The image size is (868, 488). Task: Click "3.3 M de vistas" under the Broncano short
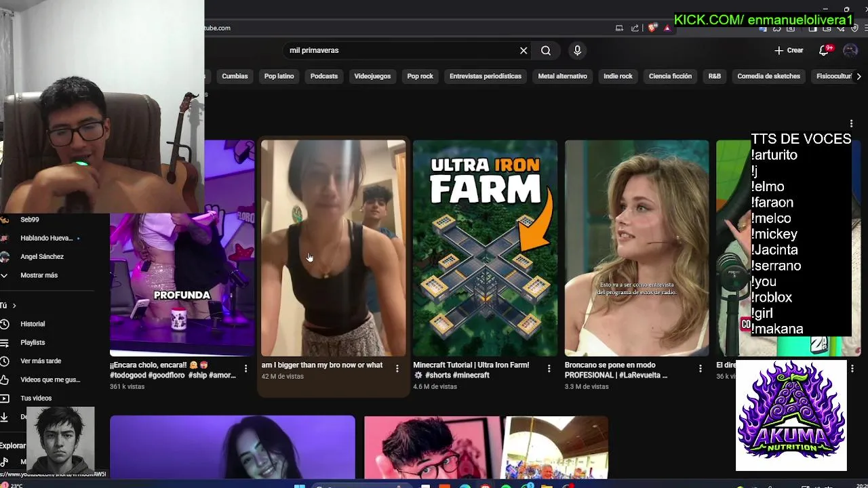pos(587,386)
